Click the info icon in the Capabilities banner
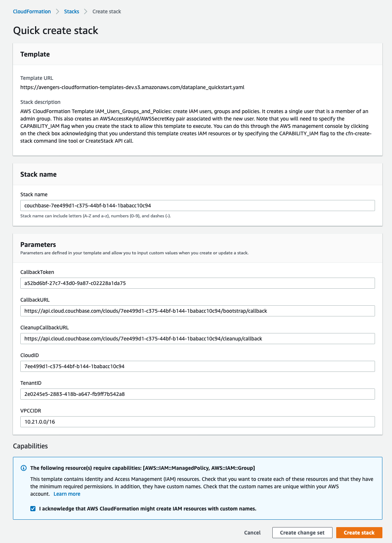The width and height of the screenshot is (392, 543). coord(24,468)
